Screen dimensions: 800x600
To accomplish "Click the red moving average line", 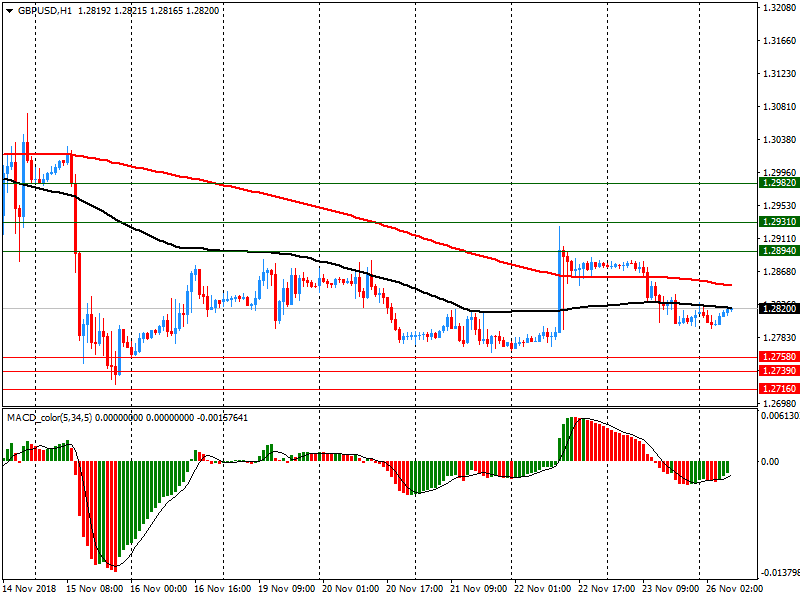I will (300, 201).
